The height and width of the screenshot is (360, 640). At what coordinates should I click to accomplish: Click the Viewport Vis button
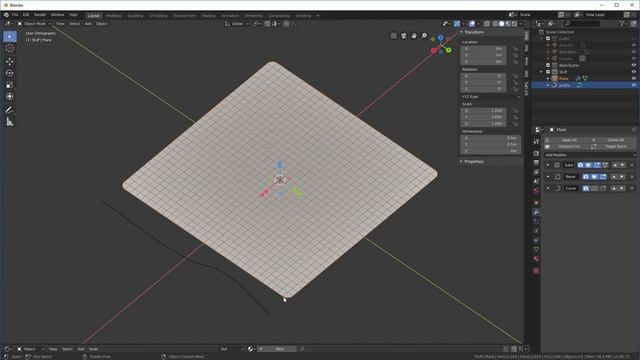pyautogui.click(x=566, y=147)
